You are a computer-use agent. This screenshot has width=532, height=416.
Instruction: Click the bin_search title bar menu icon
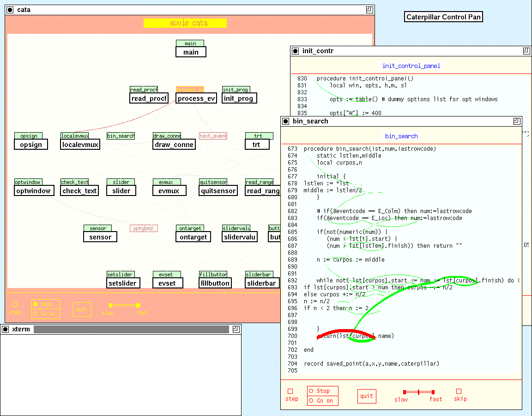286,121
